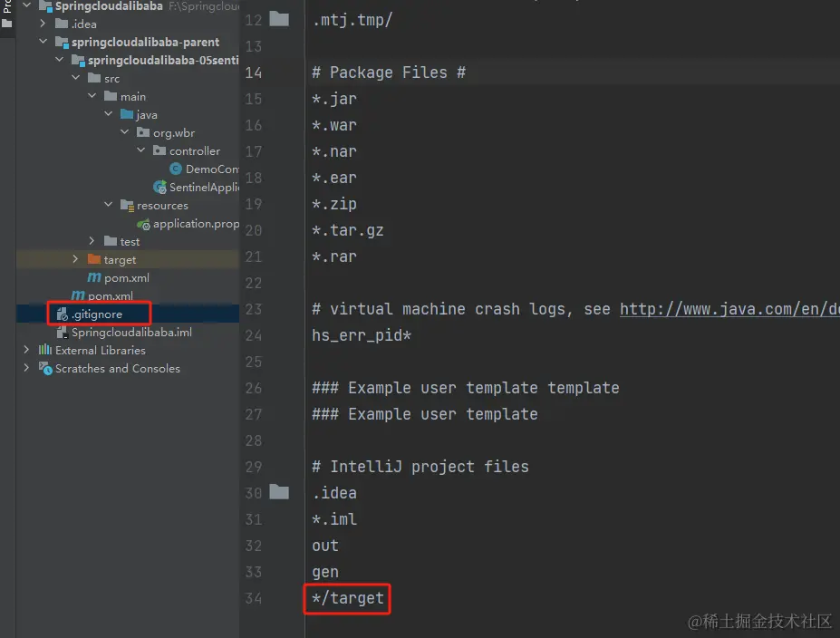Image resolution: width=840 pixels, height=638 pixels.
Task: Expand Scratches and Consoles chevron
Action: pos(26,368)
